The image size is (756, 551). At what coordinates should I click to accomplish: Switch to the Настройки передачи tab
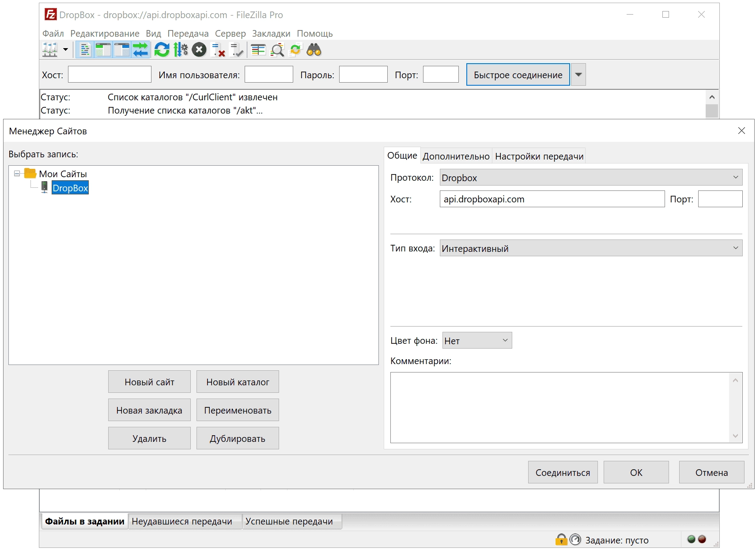539,156
